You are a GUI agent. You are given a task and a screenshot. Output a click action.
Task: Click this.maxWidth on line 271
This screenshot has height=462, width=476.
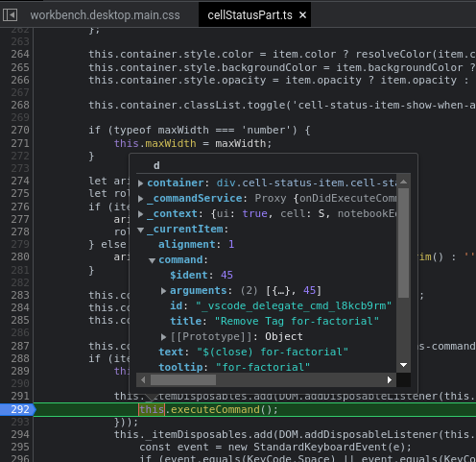(155, 143)
